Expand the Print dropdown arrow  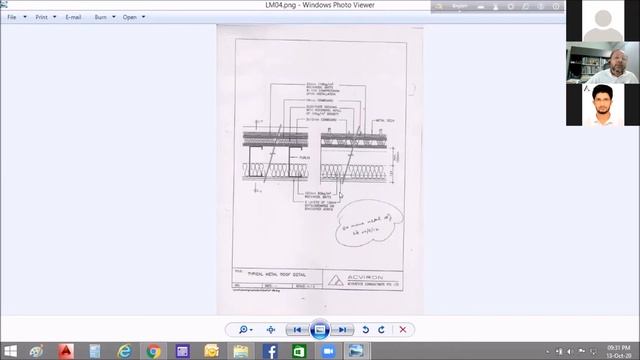tap(54, 17)
